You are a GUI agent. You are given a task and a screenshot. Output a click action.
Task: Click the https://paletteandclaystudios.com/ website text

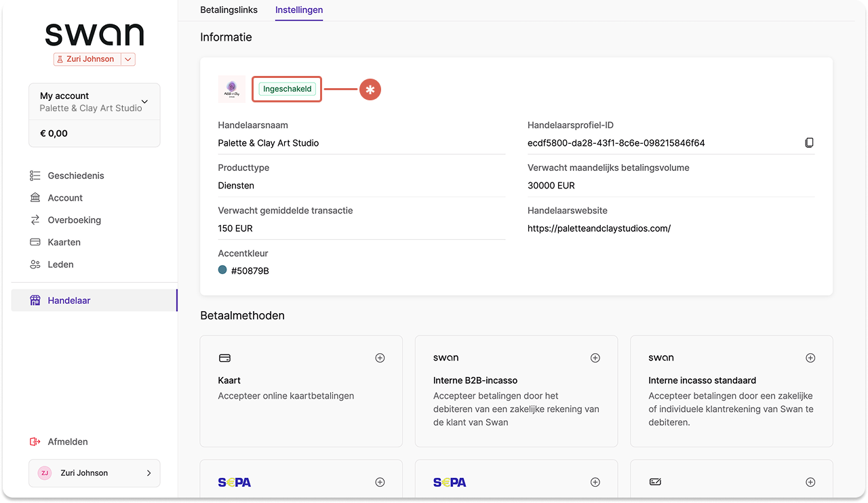(599, 228)
